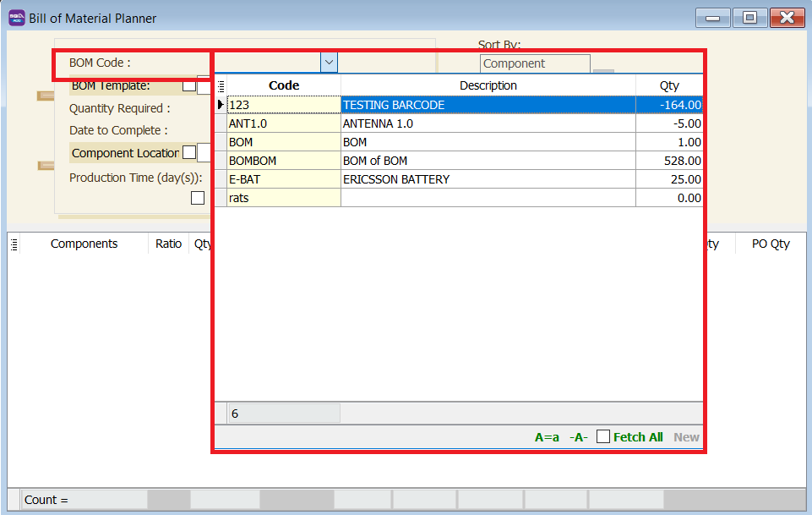The height and width of the screenshot is (515, 812).
Task: Click the New button
Action: click(x=686, y=436)
